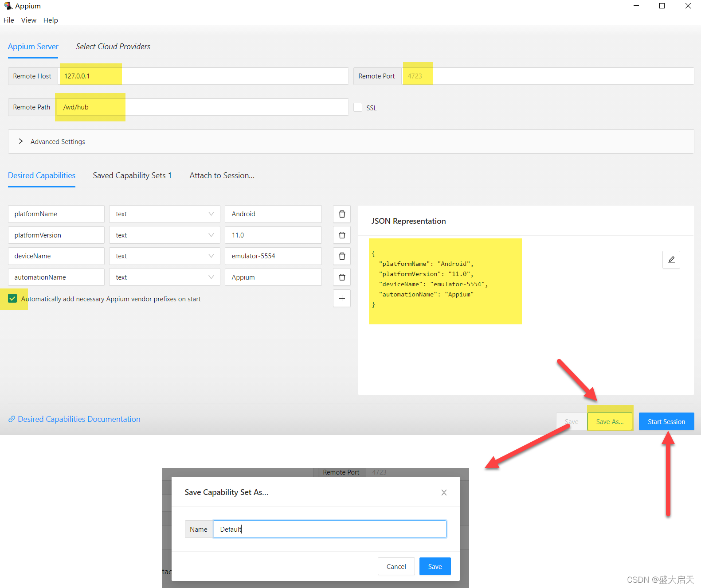Click the JSON capabilities text block
701x588 pixels.
[430, 279]
